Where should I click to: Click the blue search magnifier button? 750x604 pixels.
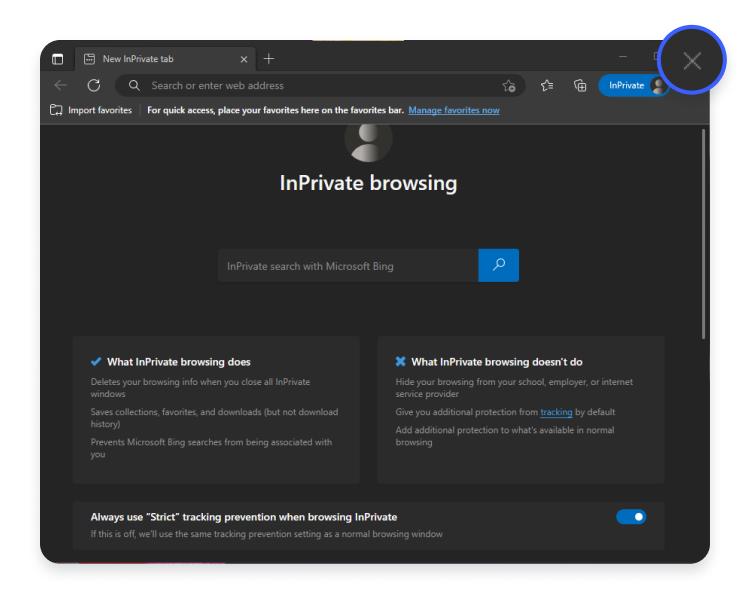tap(498, 265)
